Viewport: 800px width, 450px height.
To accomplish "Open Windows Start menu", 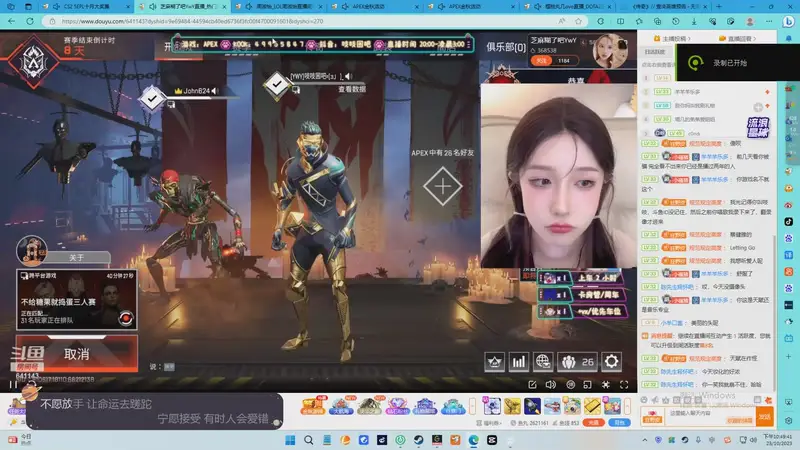I will (x=290, y=440).
